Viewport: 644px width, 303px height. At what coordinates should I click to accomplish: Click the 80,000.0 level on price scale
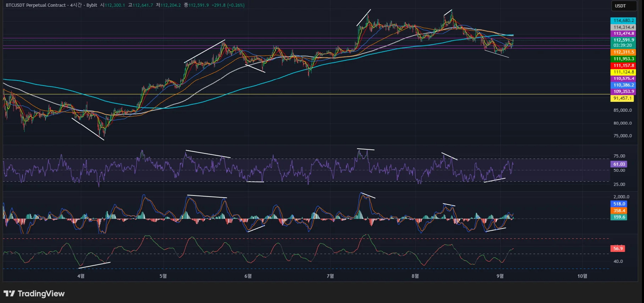[x=622, y=123]
